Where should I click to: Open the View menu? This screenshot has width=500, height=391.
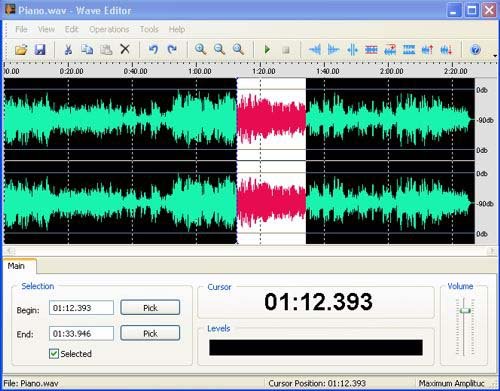[x=46, y=29]
